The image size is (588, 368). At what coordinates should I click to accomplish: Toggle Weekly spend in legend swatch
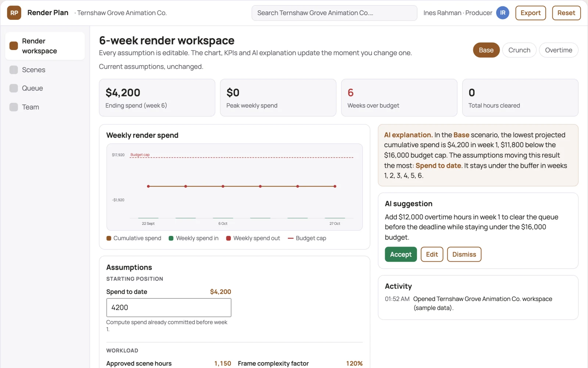(x=171, y=238)
